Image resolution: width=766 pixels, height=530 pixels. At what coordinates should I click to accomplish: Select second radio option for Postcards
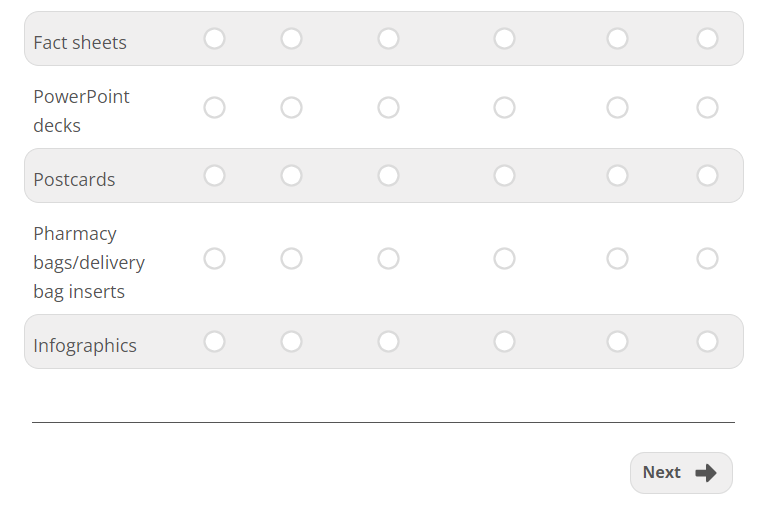291,175
